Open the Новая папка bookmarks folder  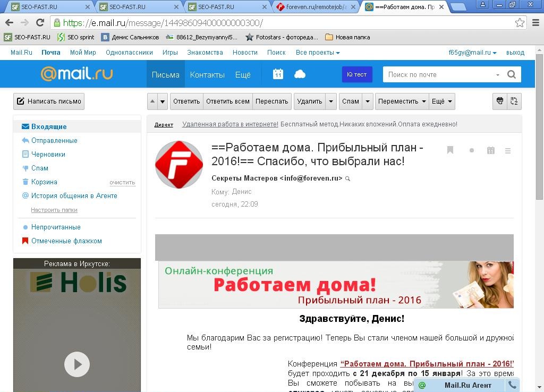click(347, 37)
